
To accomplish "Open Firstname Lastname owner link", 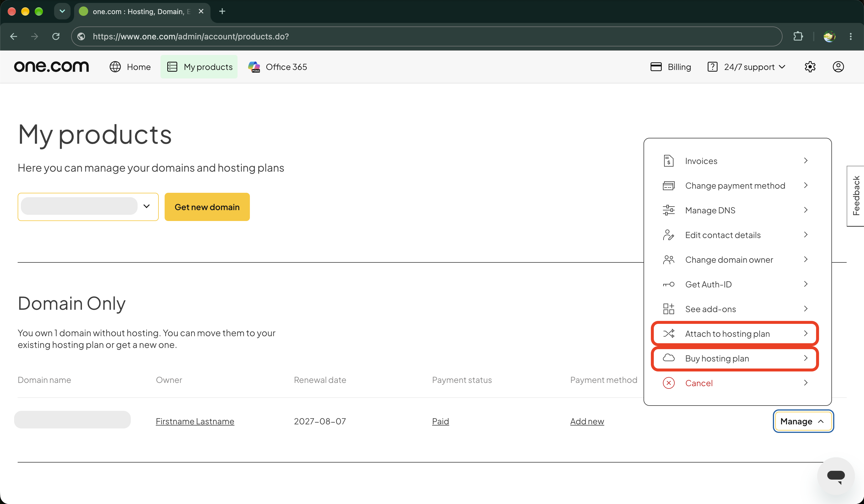I will (x=195, y=421).
